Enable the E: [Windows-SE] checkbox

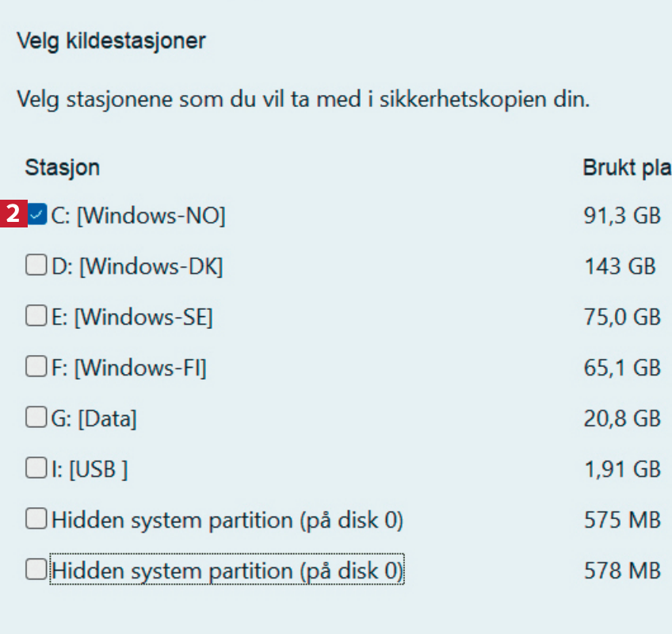[x=36, y=317]
